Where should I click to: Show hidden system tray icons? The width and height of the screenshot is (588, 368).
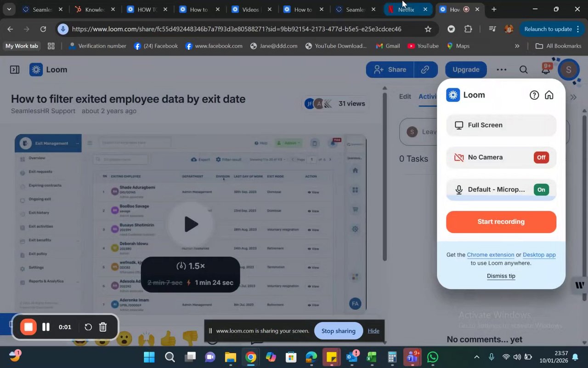[x=476, y=357]
